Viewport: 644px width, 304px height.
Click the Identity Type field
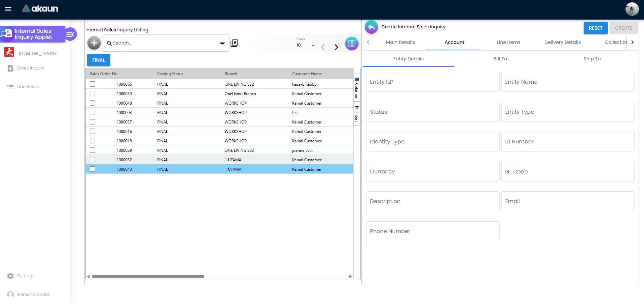[432, 141]
